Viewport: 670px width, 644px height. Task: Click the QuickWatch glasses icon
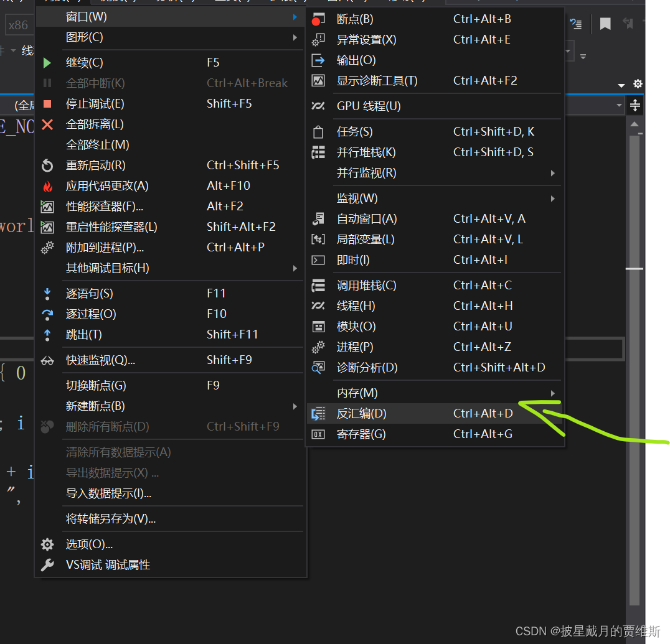point(47,361)
